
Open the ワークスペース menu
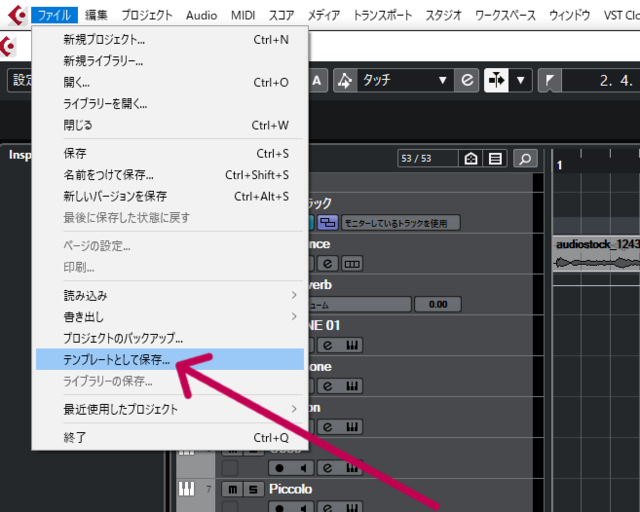505,16
